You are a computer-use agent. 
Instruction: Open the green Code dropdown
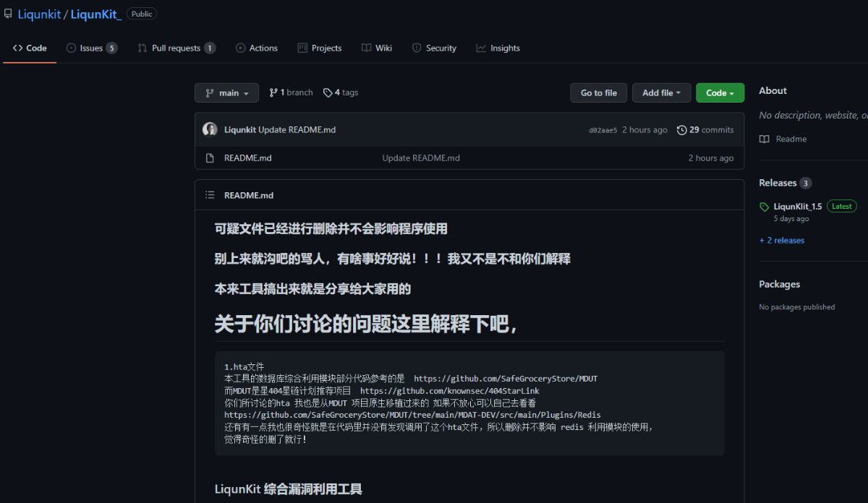720,93
